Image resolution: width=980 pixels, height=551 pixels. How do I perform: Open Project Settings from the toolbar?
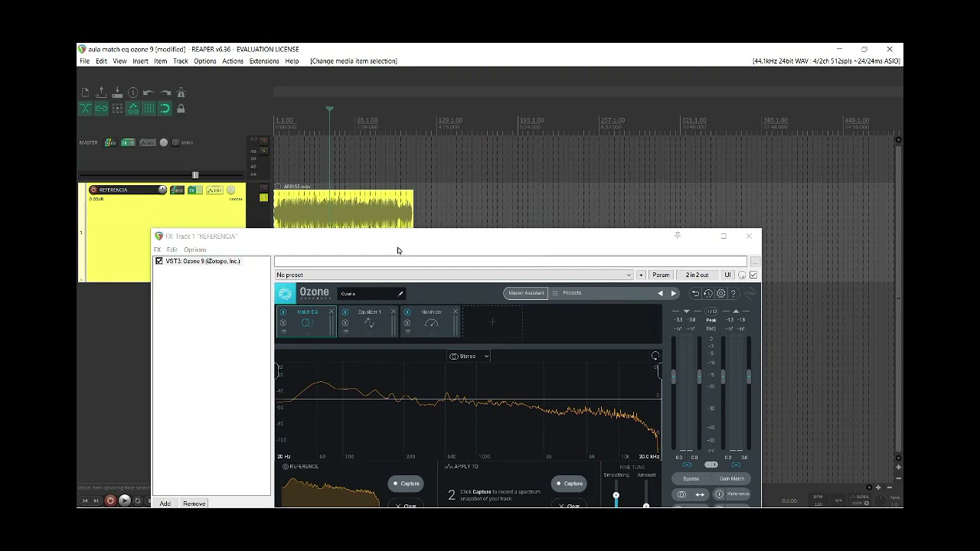click(x=133, y=93)
